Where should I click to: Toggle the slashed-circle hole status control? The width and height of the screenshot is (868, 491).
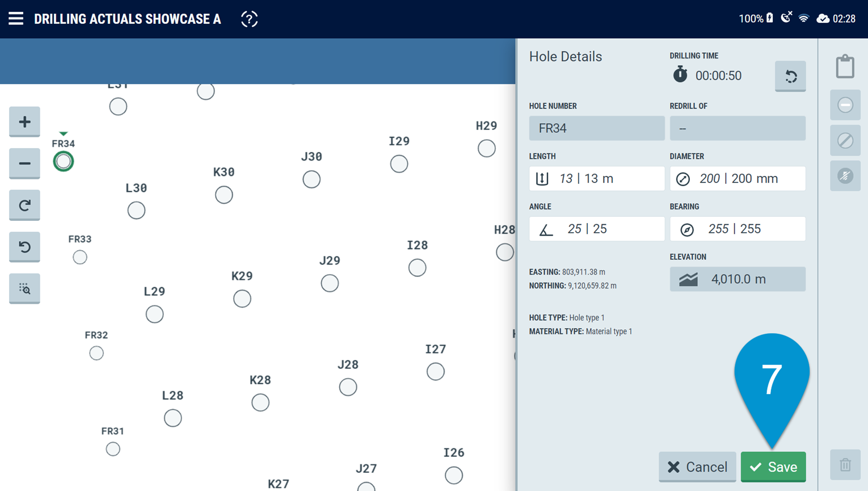click(x=845, y=140)
